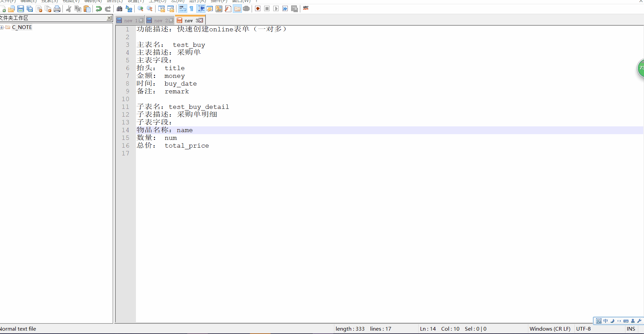Click the text test_buy_detail on line 11

(x=199, y=107)
